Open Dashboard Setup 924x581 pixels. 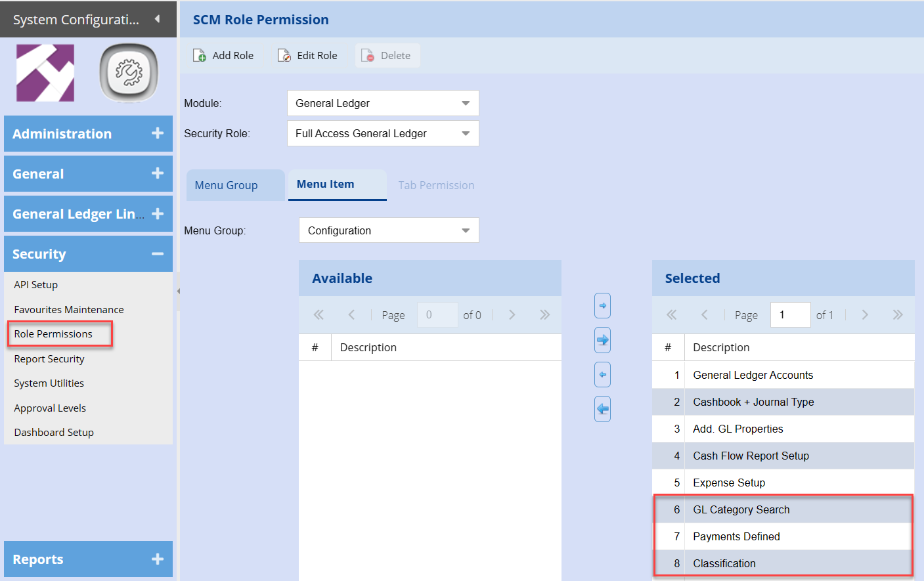[x=54, y=433]
